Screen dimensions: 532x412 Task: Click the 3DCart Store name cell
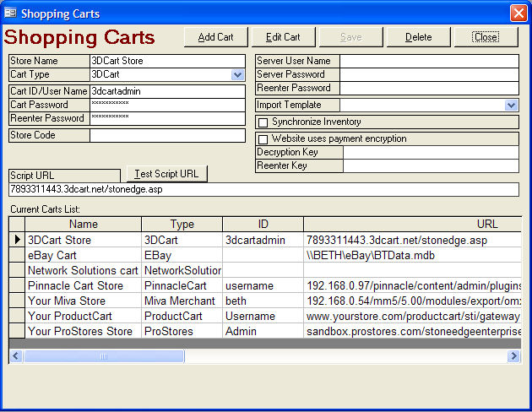pos(83,240)
